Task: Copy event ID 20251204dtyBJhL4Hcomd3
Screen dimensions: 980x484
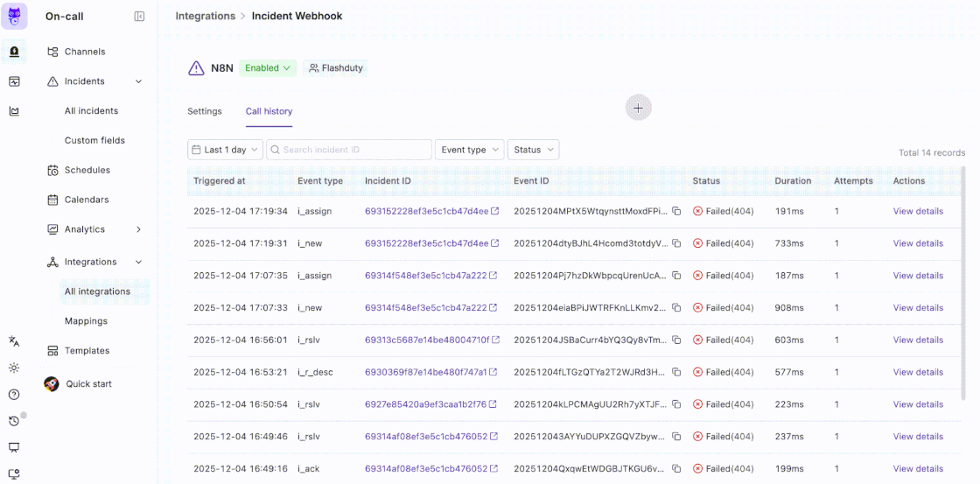Action: [x=676, y=243]
